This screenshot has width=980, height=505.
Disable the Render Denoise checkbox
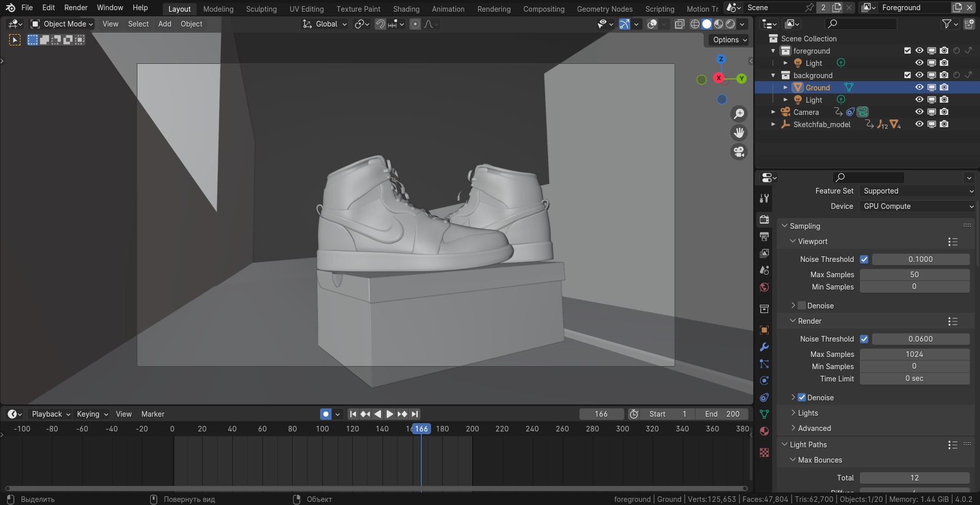(x=802, y=397)
